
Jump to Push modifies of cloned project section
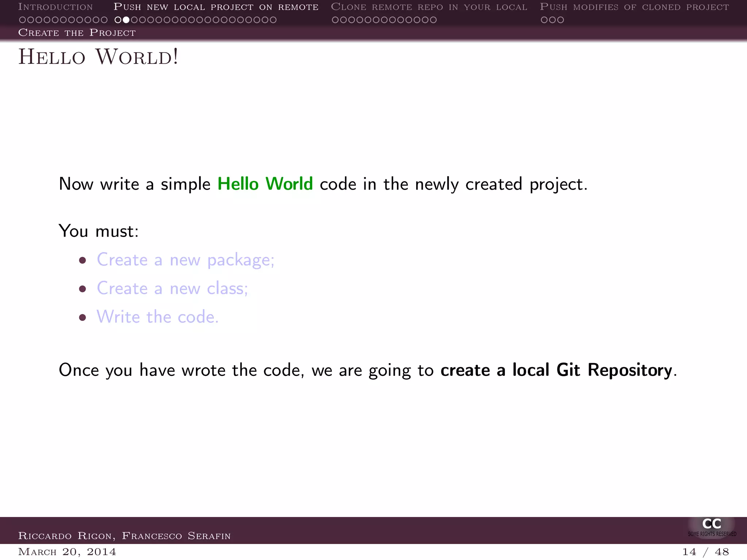coord(634,7)
